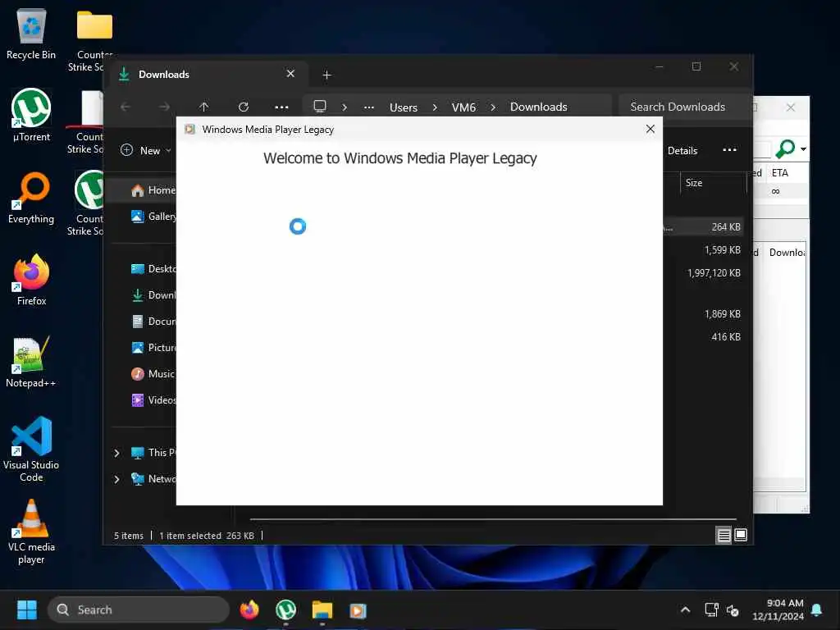
Task: Go up one folder level in Explorer
Action: coord(203,107)
